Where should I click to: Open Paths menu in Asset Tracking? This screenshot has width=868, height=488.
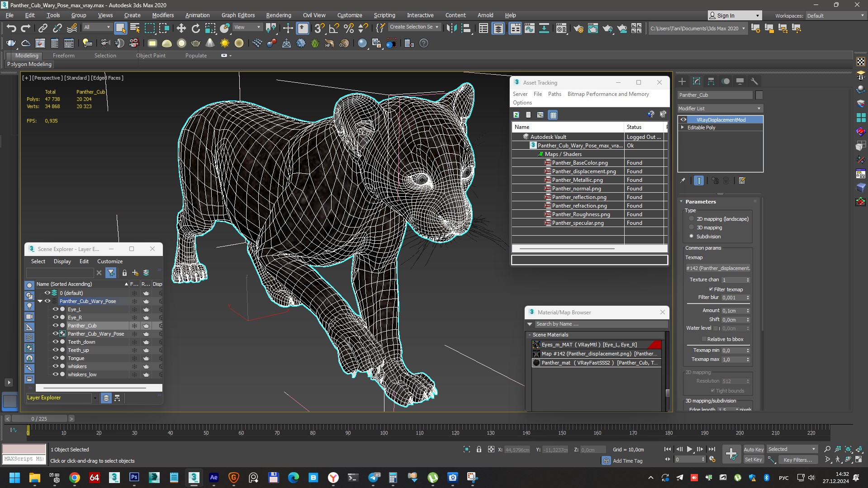coord(555,94)
